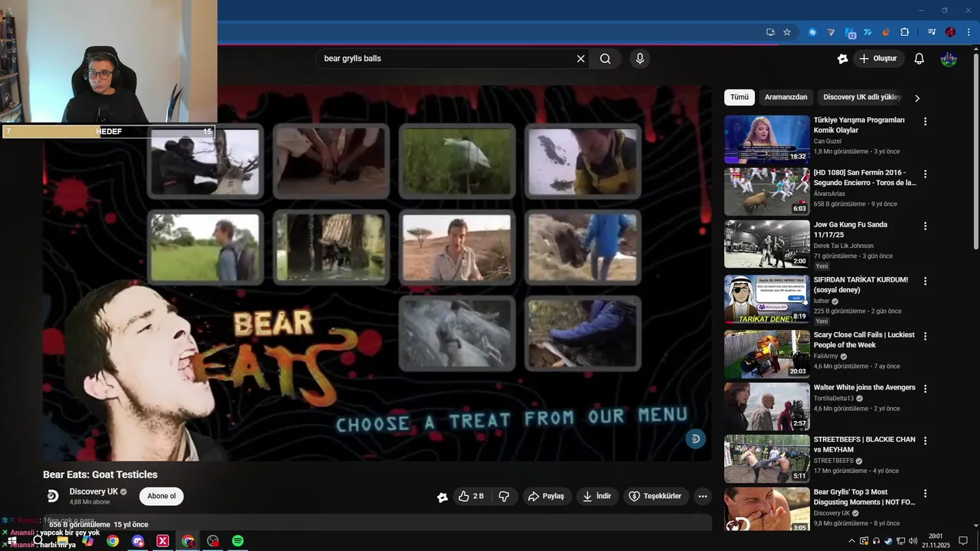Screen dimensions: 980x551
Task: Choose the blue boot menu clip
Action: [x=583, y=333]
